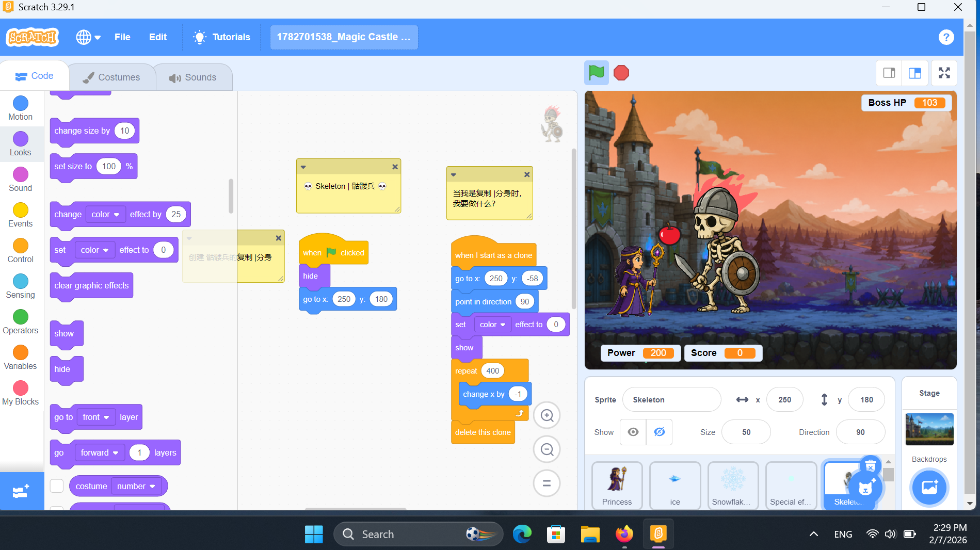This screenshot has width=980, height=550.
Task: Stop the project with the red stop button
Action: point(621,73)
